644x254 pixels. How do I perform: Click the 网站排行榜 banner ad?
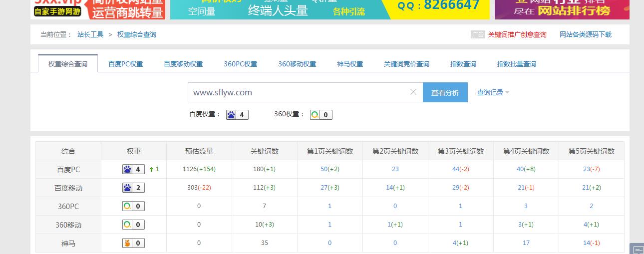tap(562, 9)
